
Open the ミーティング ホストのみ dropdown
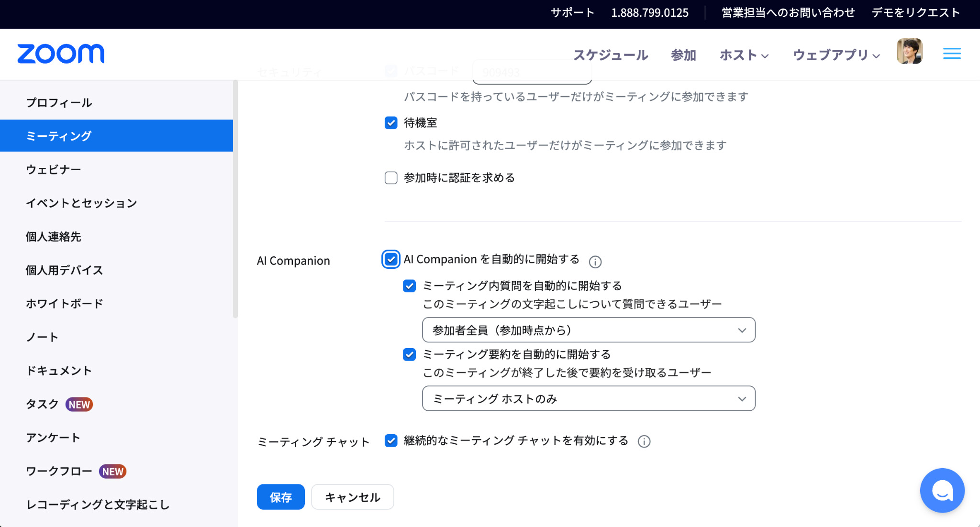589,398
